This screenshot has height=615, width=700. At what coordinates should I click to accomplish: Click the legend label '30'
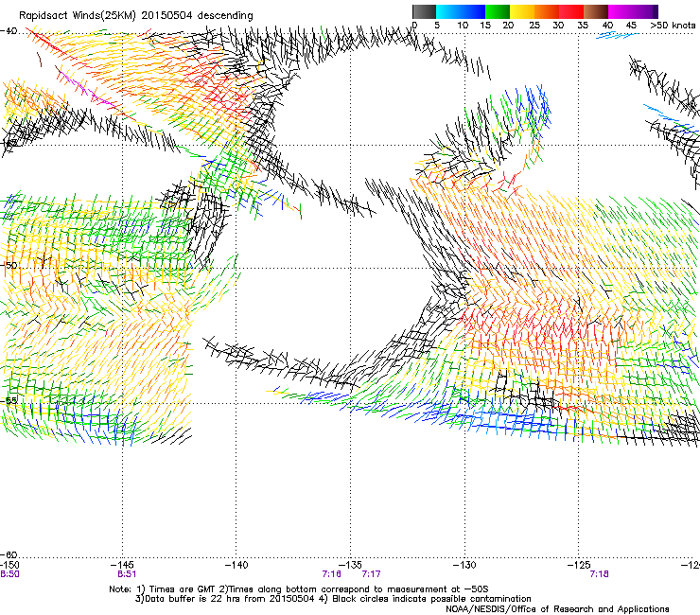[x=558, y=25]
